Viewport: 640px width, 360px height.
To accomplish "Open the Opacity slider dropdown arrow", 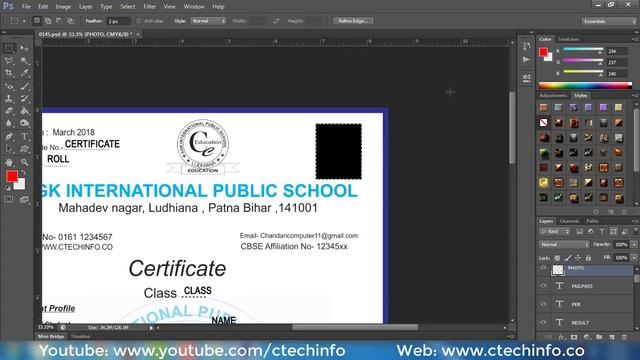I will (634, 244).
